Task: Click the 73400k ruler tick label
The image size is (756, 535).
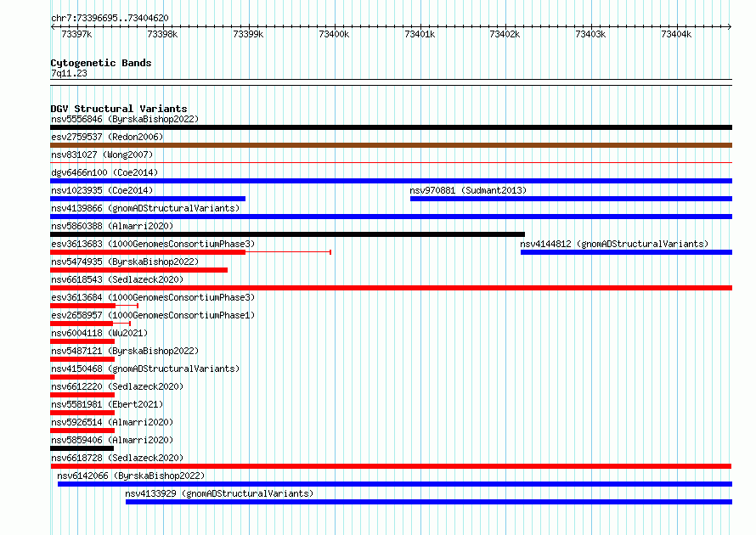Action: point(334,35)
